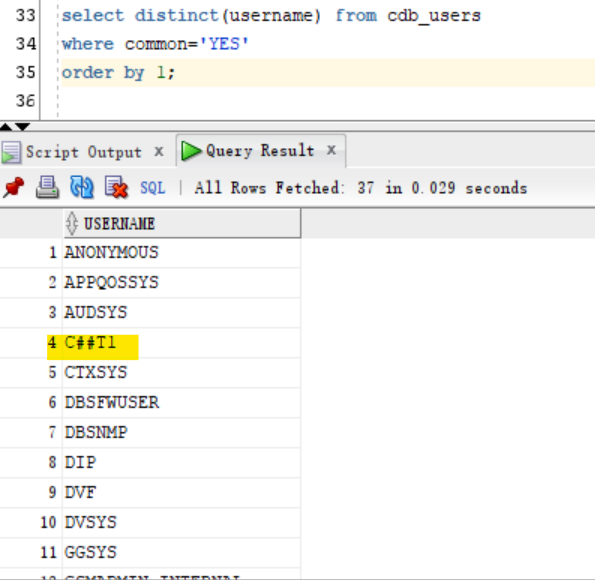The image size is (595, 580).
Task: Click the 'distinct' keyword in the editor
Action: (x=177, y=16)
